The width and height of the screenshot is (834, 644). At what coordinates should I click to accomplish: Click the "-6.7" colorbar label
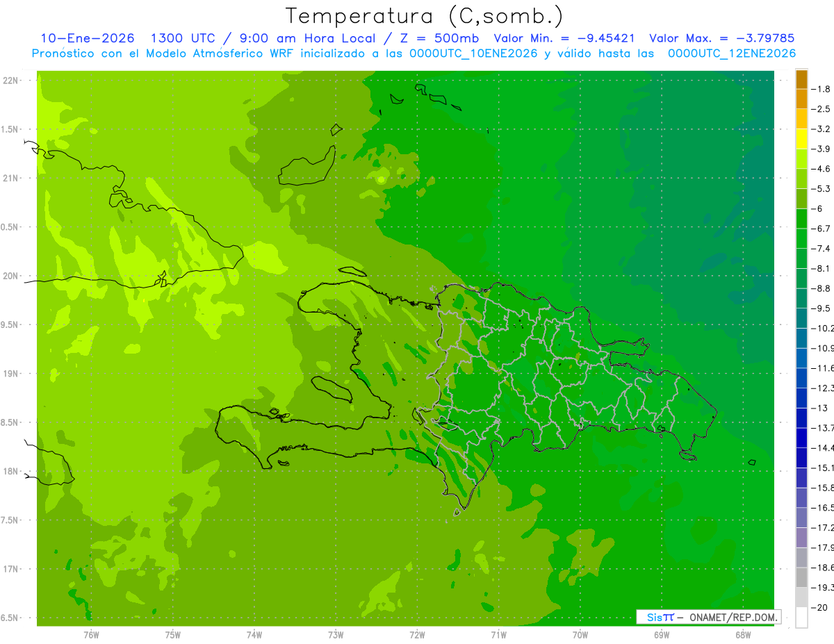pyautogui.click(x=820, y=229)
